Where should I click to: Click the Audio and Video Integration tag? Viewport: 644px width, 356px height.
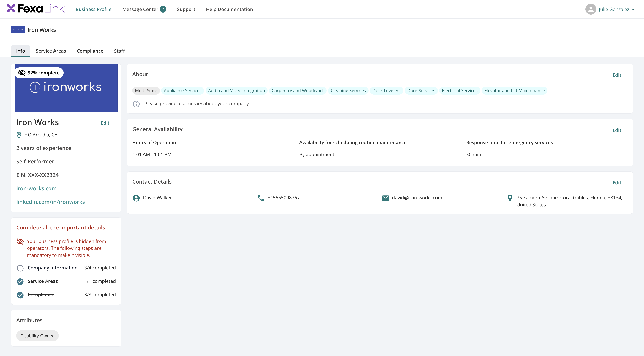coord(236,91)
